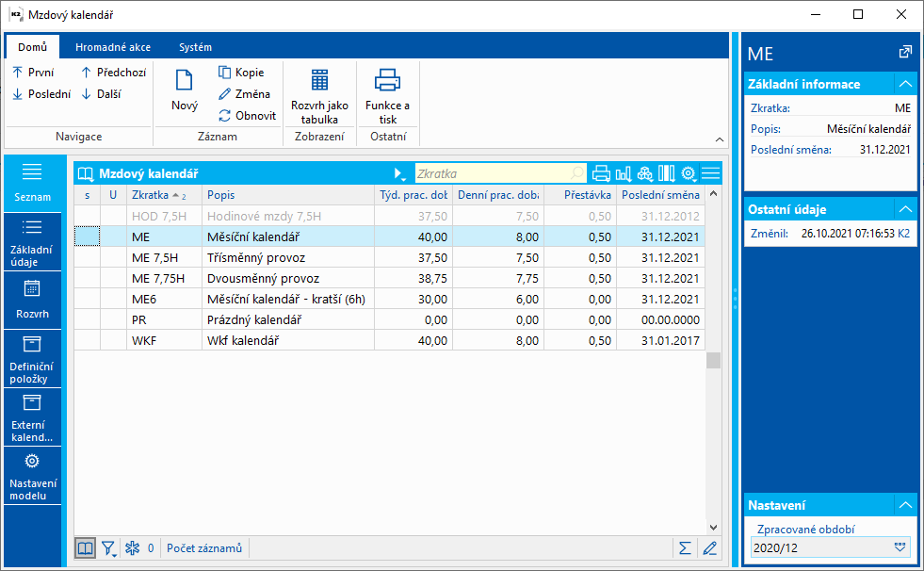
Task: Toggle selection cell for the ME row
Action: tap(87, 237)
